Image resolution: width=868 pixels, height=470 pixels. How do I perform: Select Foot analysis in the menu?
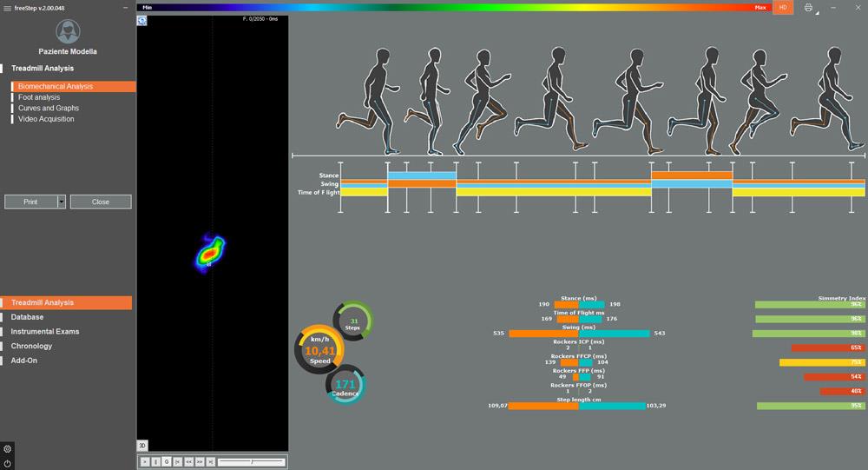click(39, 97)
